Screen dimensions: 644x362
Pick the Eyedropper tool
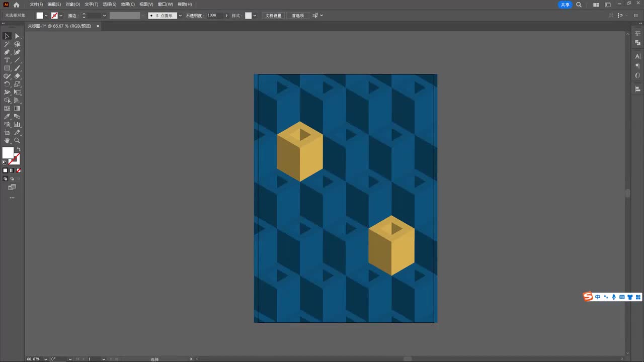click(x=7, y=117)
